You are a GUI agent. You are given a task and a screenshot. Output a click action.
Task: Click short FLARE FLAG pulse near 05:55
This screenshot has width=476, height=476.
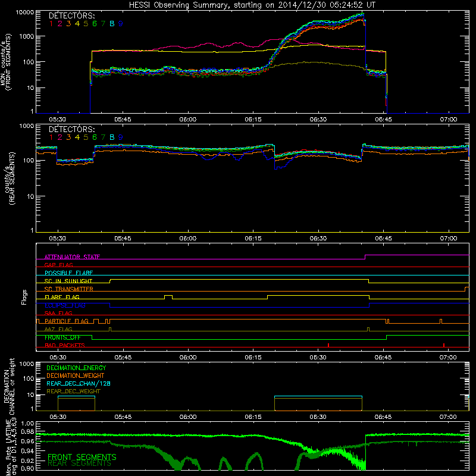(168, 297)
